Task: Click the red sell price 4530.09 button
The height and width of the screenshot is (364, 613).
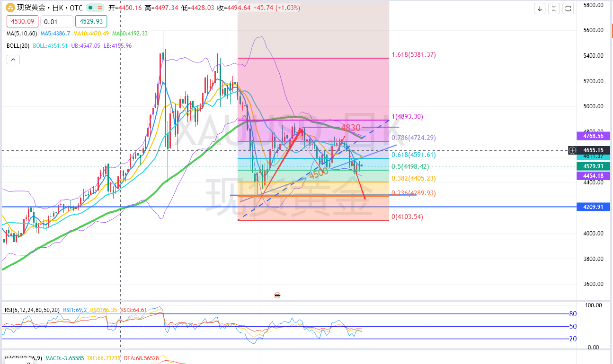Action: pos(22,21)
